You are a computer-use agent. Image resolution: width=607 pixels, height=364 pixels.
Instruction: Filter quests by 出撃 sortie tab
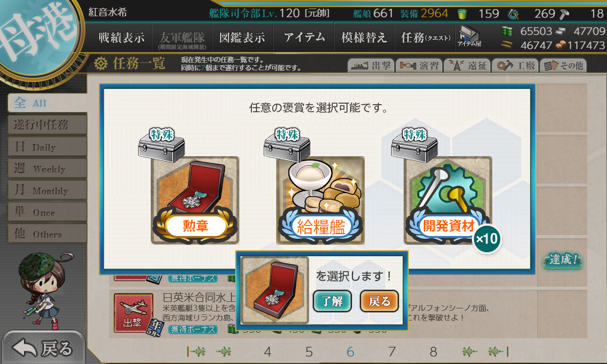371,66
